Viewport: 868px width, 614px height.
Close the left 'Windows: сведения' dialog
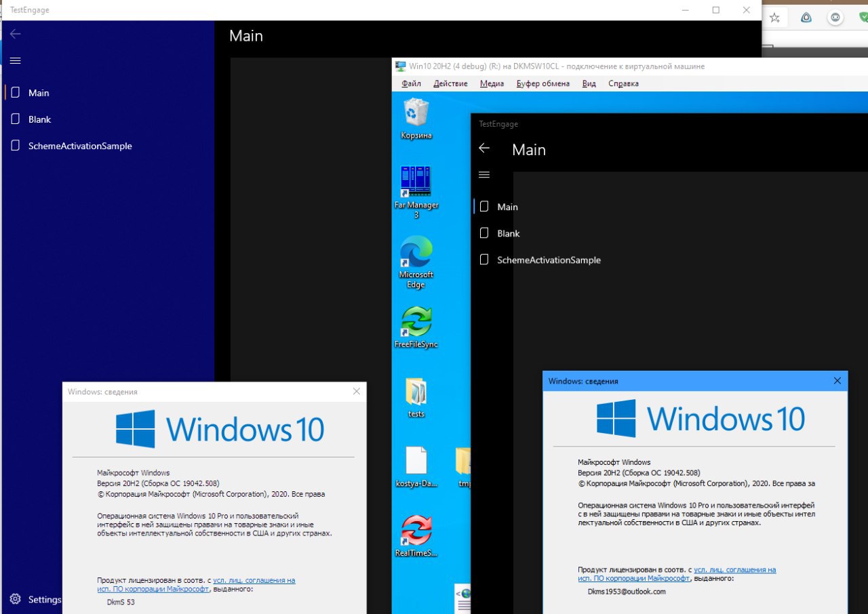tap(357, 391)
